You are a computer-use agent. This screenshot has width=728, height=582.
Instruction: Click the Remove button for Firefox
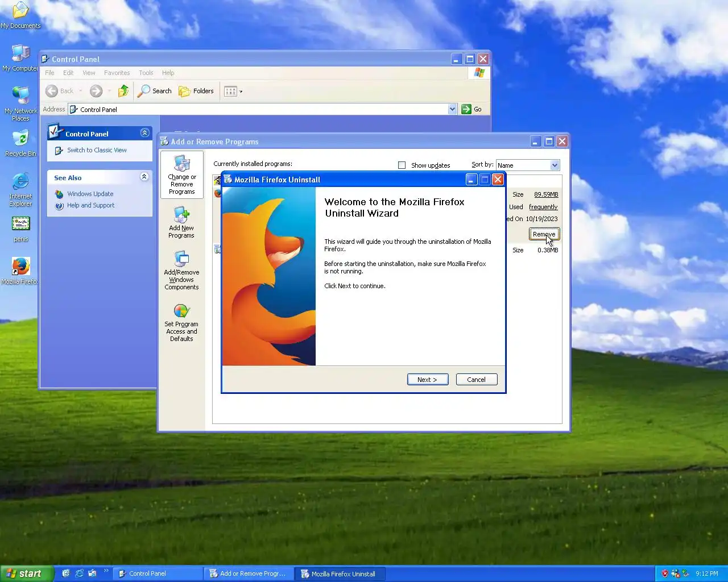[x=544, y=234]
